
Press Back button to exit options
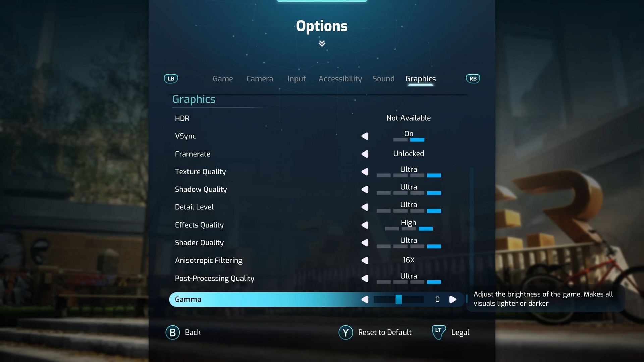tap(183, 332)
